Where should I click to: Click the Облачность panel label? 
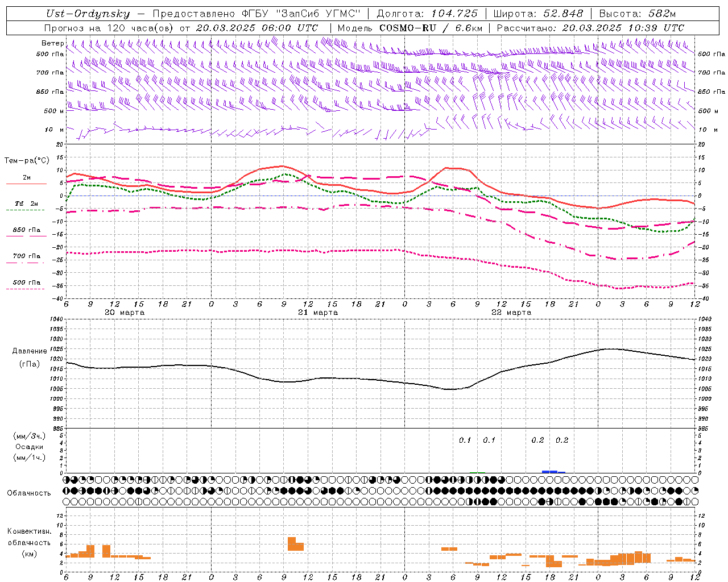pyautogui.click(x=29, y=493)
